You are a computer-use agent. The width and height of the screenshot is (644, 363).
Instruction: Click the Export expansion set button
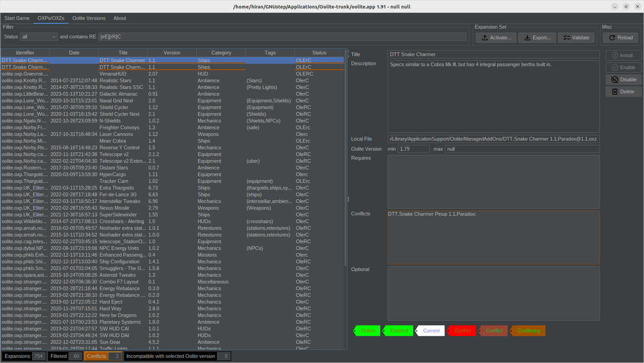(537, 38)
